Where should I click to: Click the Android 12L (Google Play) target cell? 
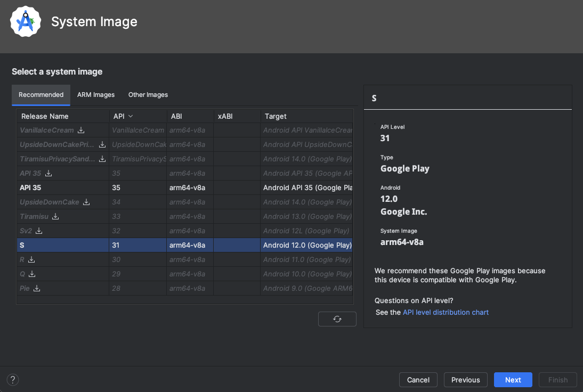tap(306, 231)
